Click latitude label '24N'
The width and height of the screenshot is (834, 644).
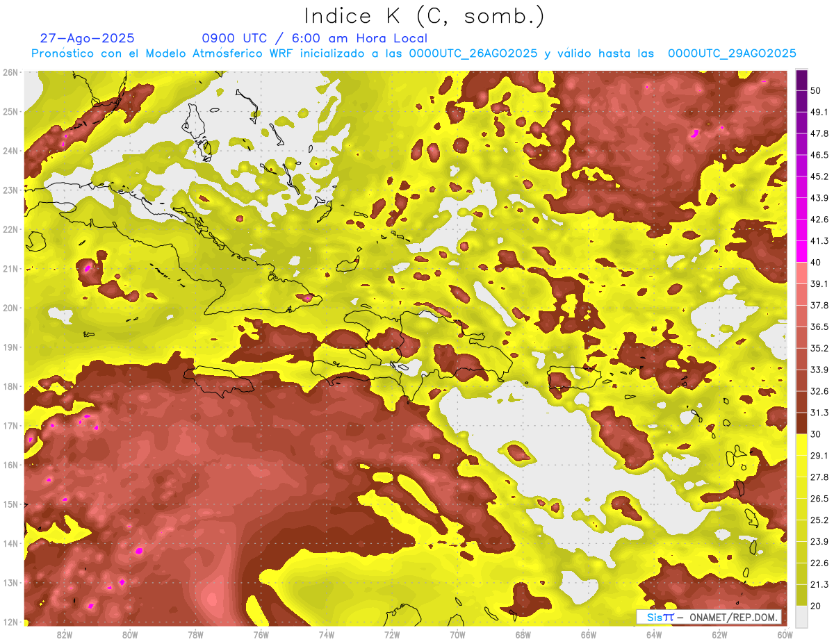point(10,151)
